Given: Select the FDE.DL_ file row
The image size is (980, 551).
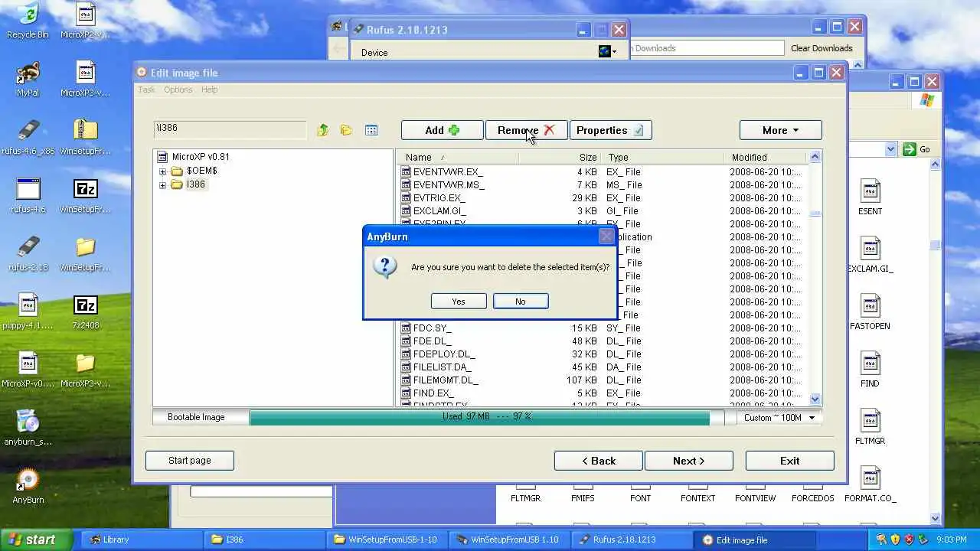Looking at the screenshot, I should pos(603,341).
